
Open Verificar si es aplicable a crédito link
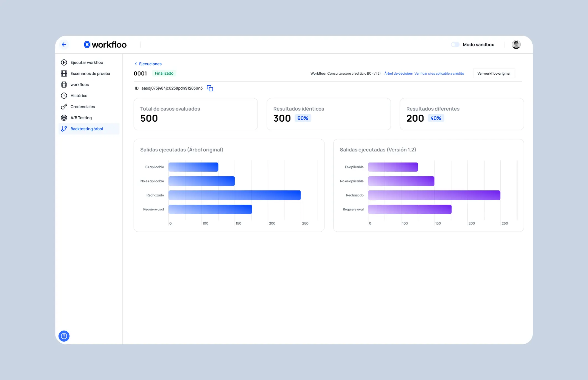coord(439,74)
